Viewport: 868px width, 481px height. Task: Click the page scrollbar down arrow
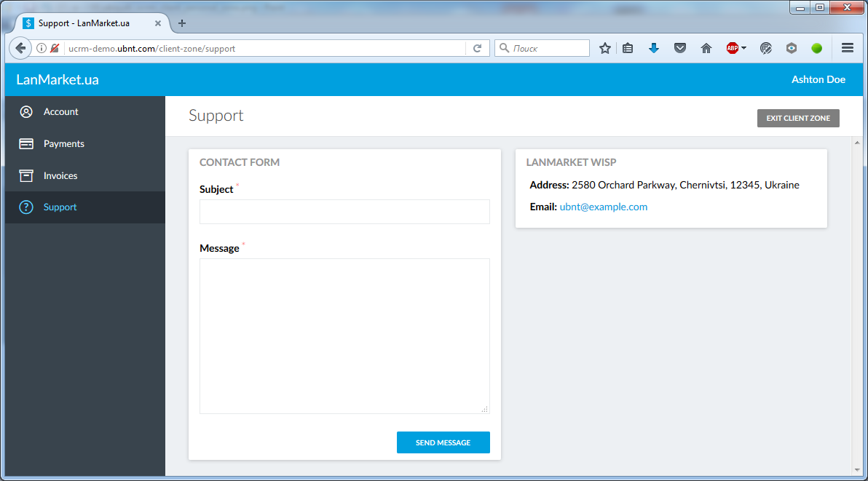tap(856, 470)
